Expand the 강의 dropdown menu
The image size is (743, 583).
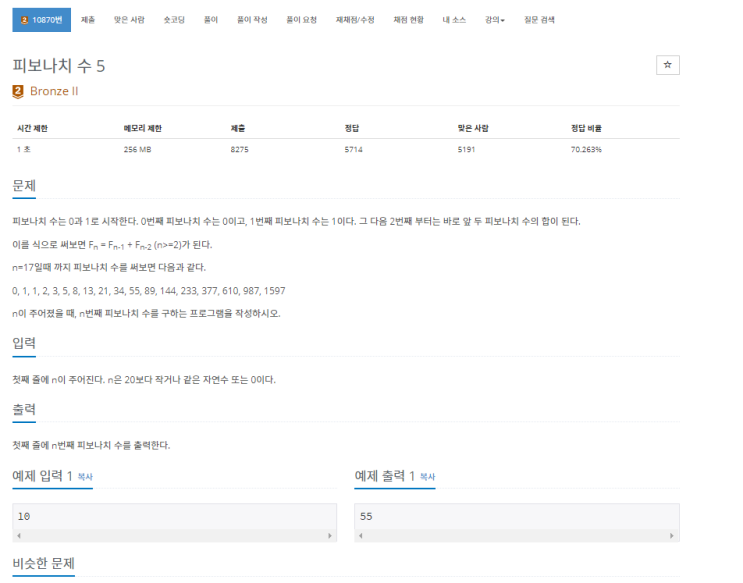click(495, 20)
